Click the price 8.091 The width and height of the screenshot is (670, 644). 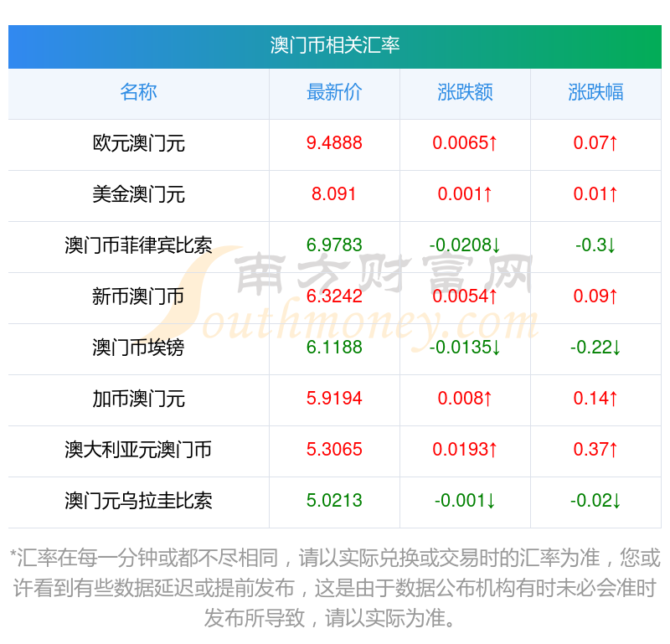pyautogui.click(x=333, y=194)
